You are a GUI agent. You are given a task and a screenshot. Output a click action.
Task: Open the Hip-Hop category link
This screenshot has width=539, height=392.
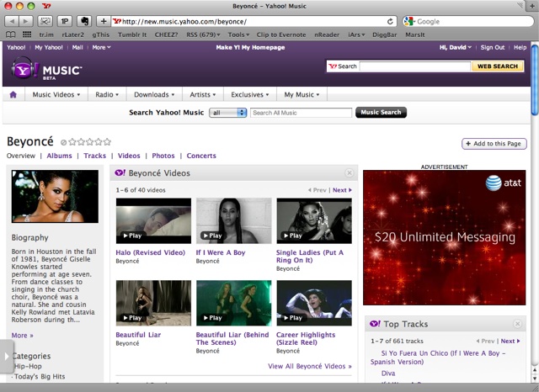point(28,366)
